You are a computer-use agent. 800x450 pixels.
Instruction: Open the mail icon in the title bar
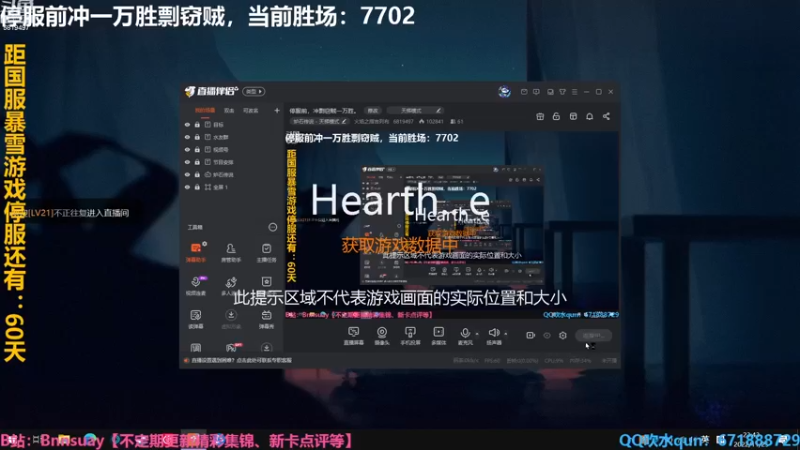tap(524, 92)
